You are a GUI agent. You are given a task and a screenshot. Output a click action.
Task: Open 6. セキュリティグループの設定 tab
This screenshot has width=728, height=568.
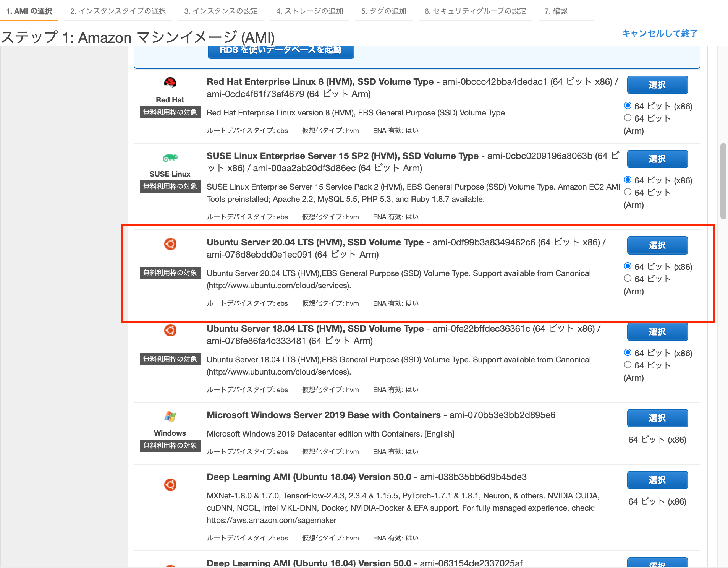[475, 11]
